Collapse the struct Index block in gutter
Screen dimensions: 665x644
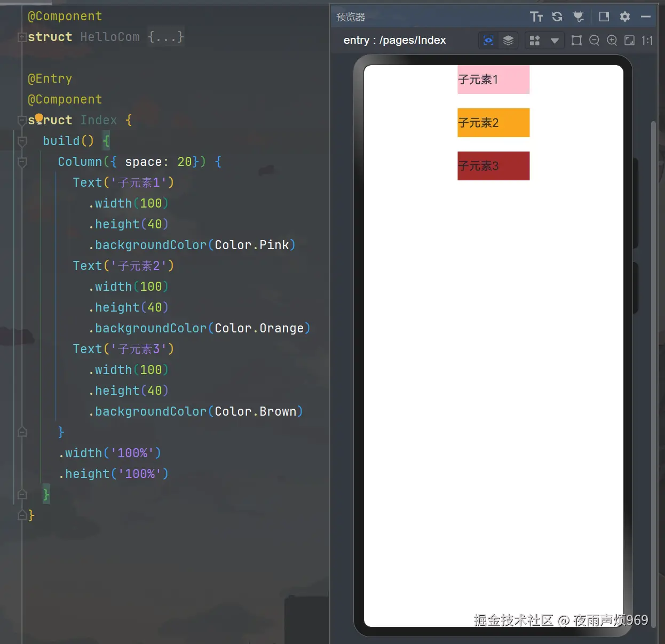click(22, 121)
